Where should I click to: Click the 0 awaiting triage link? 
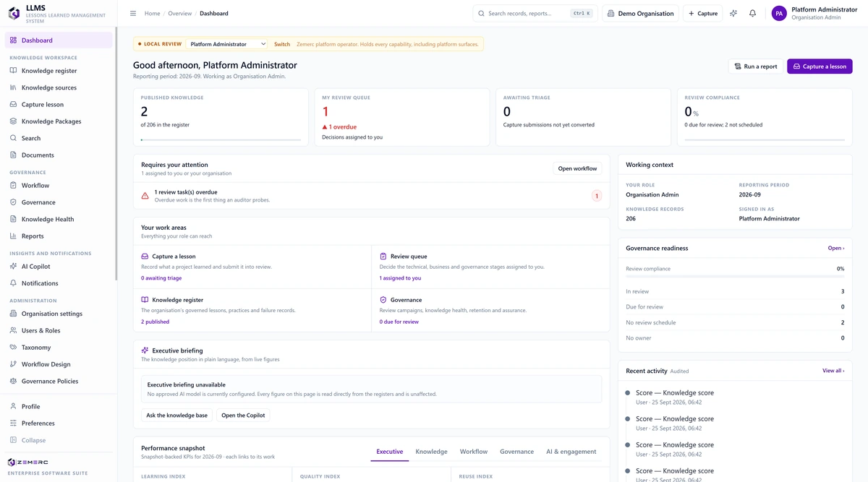click(x=161, y=278)
